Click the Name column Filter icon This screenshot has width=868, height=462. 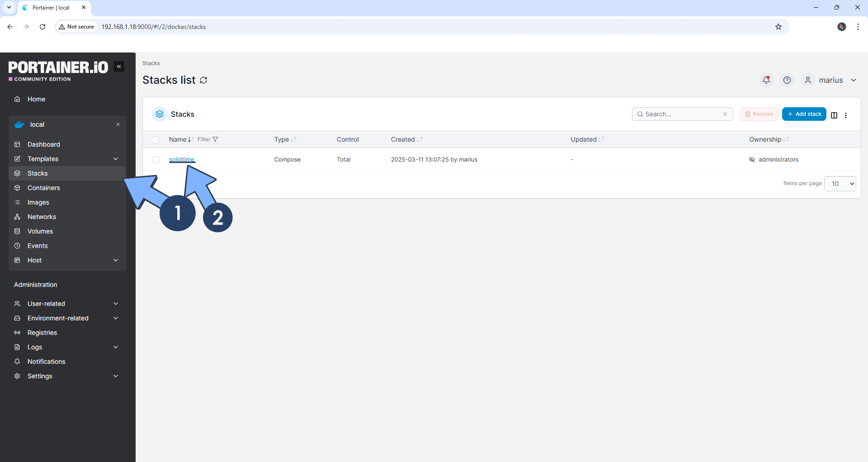coord(215,139)
